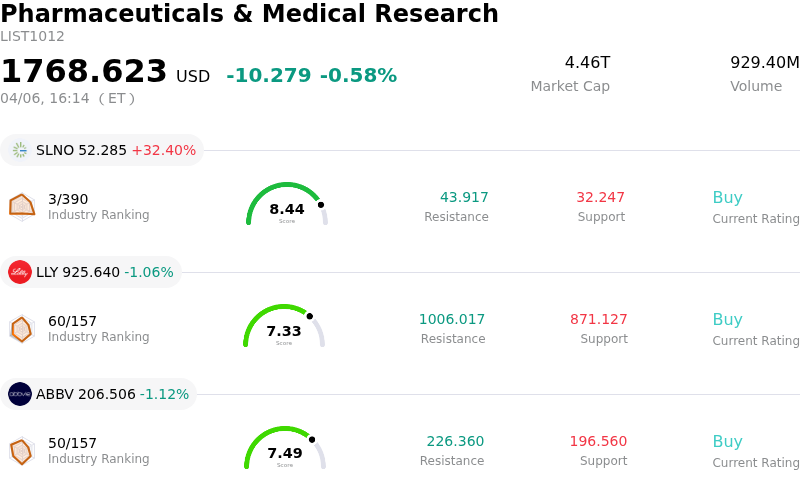Click ABBV industry ranking hexagon icon

(x=22, y=451)
